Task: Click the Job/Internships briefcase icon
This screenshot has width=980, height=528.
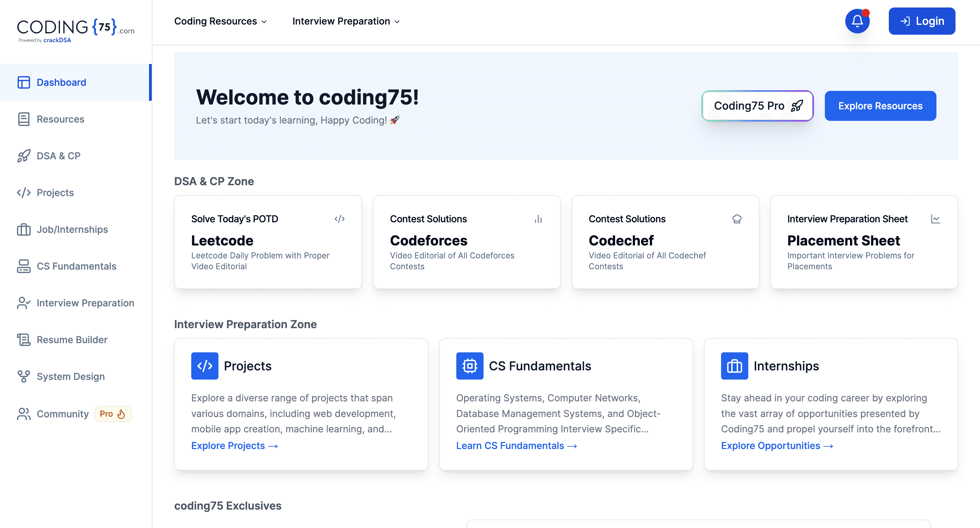Action: click(x=23, y=229)
